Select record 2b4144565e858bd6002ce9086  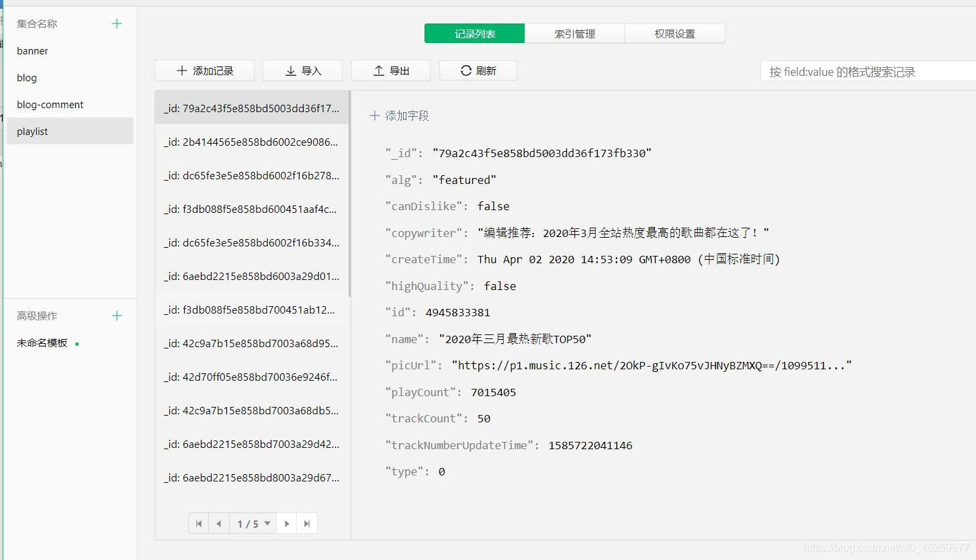(252, 142)
